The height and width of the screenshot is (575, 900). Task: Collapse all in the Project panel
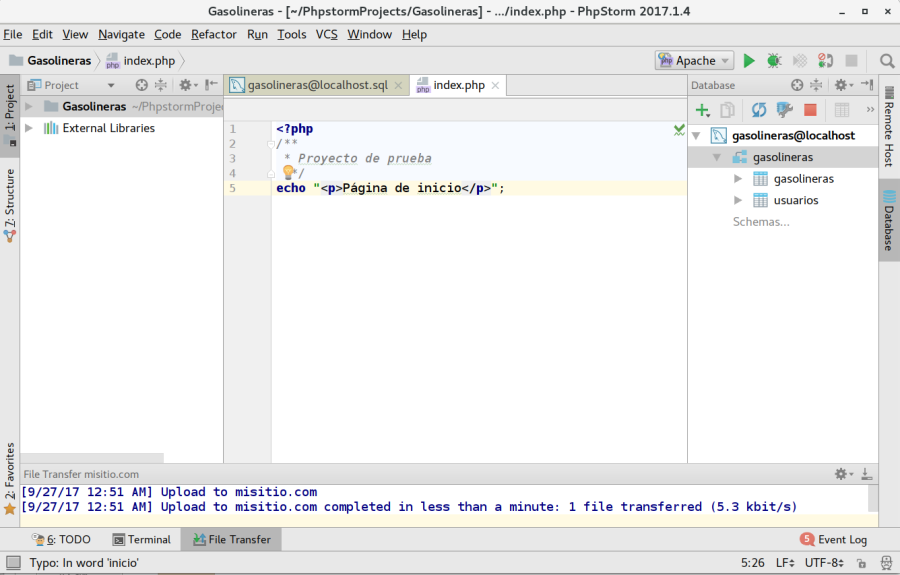[x=160, y=85]
